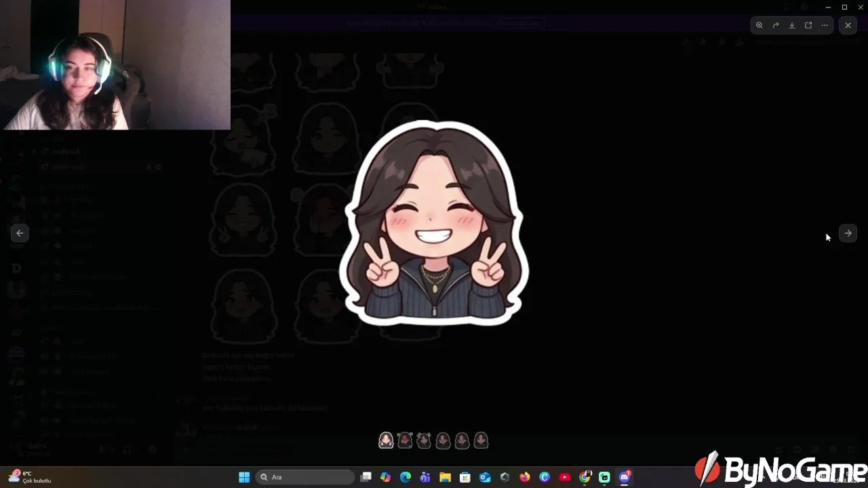This screenshot has width=868, height=488.
Task: Zoom in on the sticker image
Action: (x=759, y=25)
